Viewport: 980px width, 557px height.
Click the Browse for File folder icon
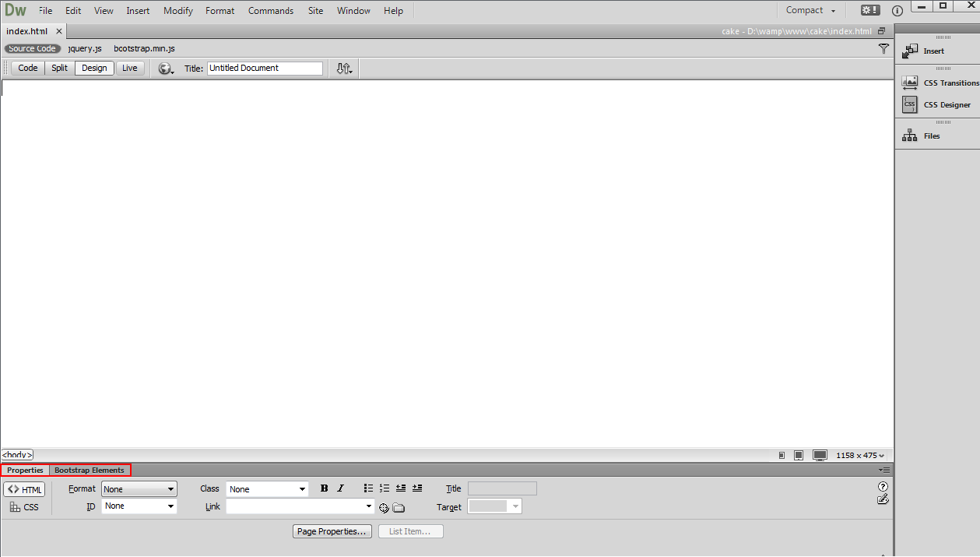click(x=399, y=508)
